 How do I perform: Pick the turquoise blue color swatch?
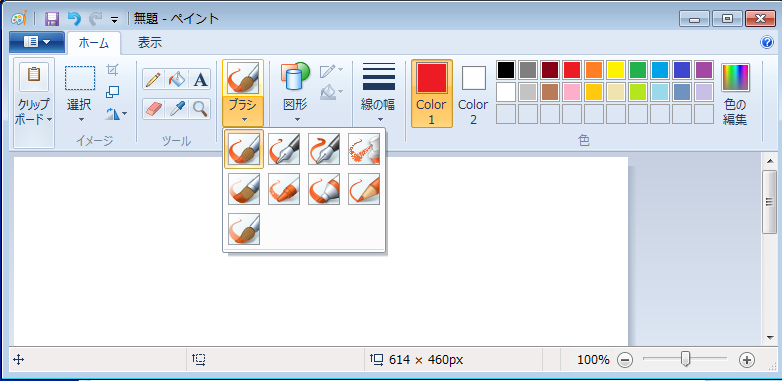point(660,70)
